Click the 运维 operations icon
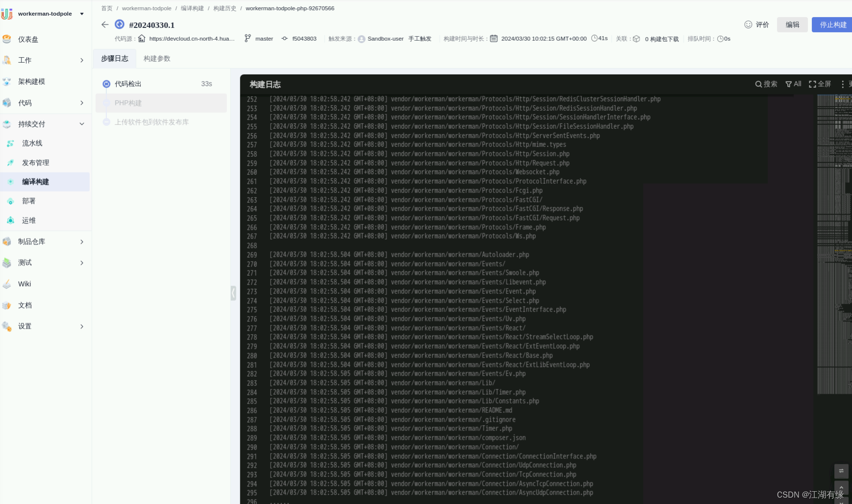 click(10, 220)
